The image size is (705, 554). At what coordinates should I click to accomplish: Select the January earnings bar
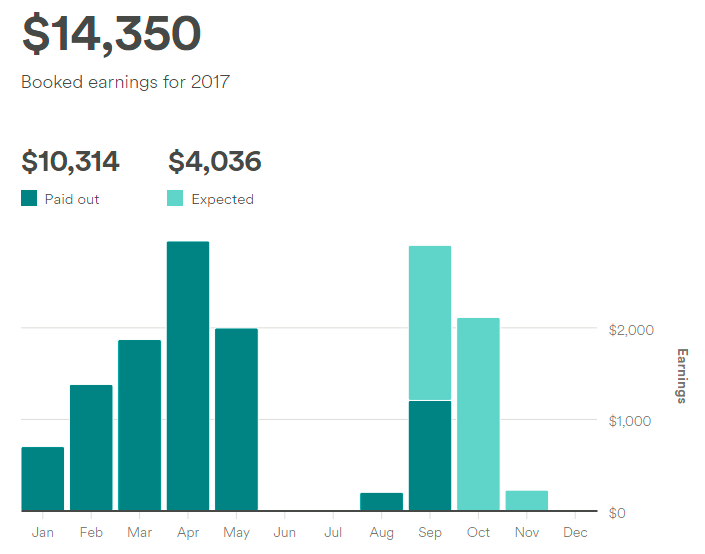(43, 479)
